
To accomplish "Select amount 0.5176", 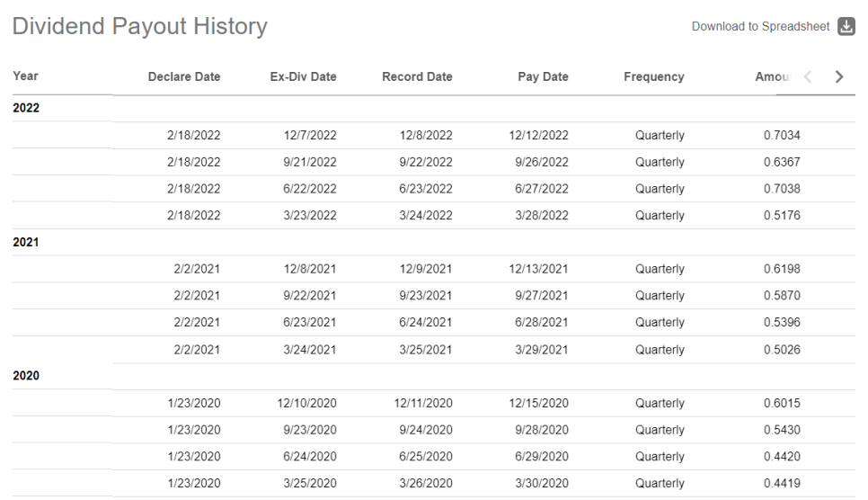I will [x=782, y=215].
